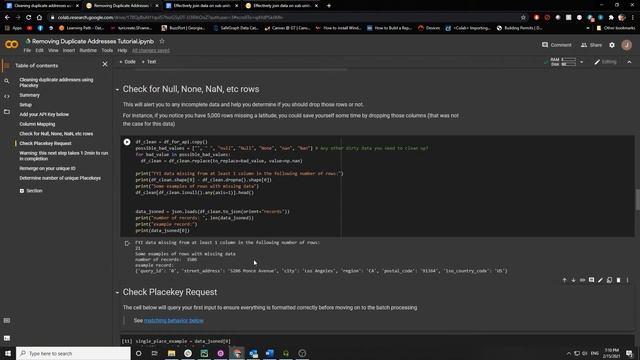Open search sidebar find icon
The width and height of the screenshot is (640, 360).
[x=7, y=81]
